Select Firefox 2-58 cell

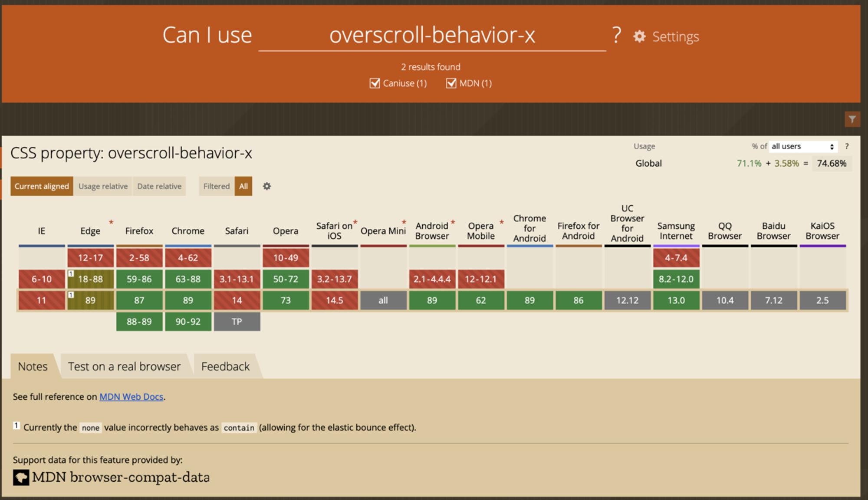tap(139, 258)
